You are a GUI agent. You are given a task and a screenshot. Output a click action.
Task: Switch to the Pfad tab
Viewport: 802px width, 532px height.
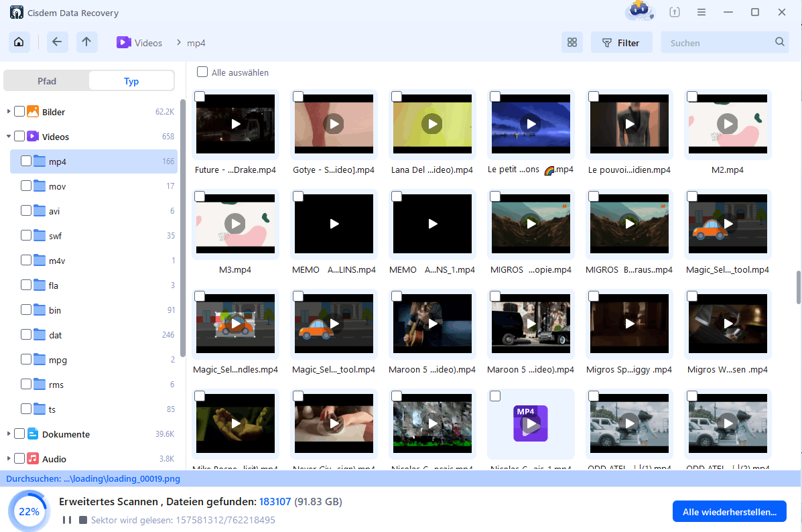click(x=46, y=80)
